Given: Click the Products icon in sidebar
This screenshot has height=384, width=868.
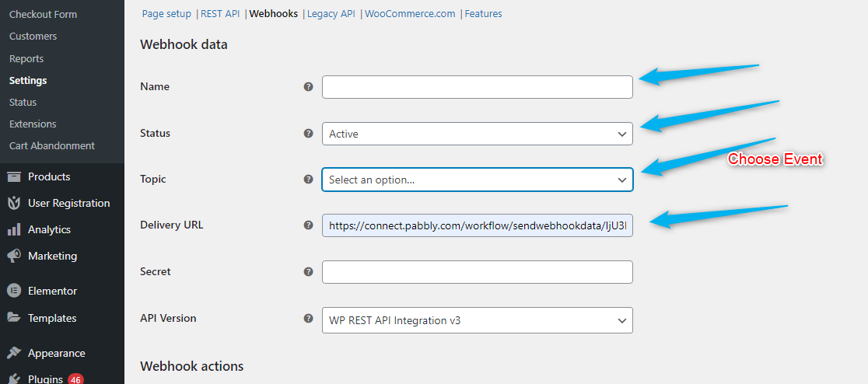Looking at the screenshot, I should click(x=14, y=177).
